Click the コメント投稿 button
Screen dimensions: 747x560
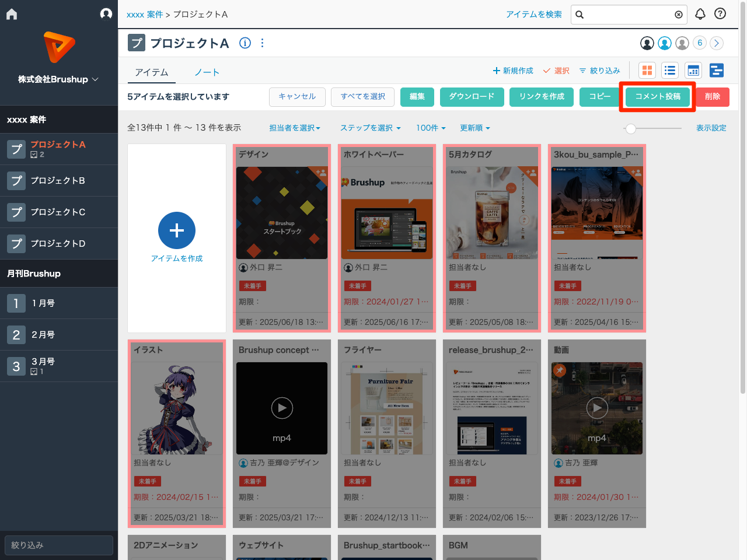[x=658, y=97]
